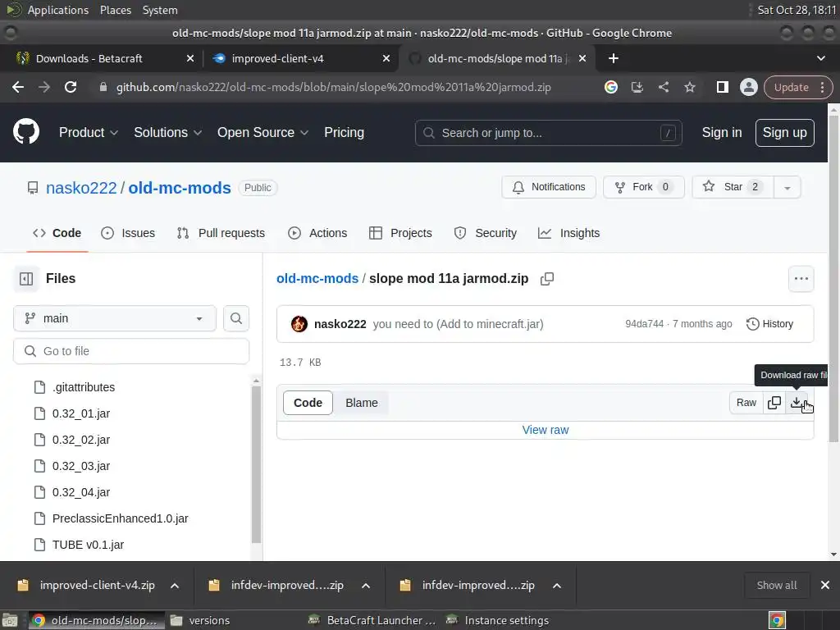Screen dimensions: 840x630
Task: Collapse the Files side panel
Action: click(26, 279)
